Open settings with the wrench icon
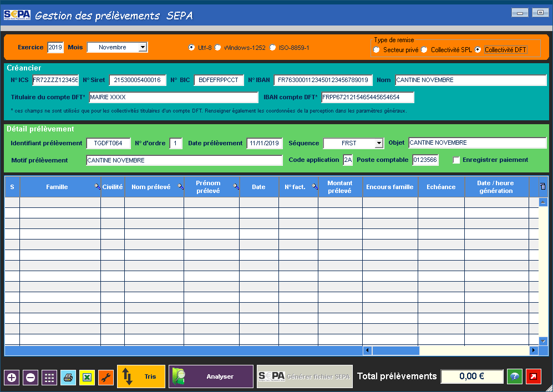The height and width of the screenshot is (392, 553). (x=106, y=378)
